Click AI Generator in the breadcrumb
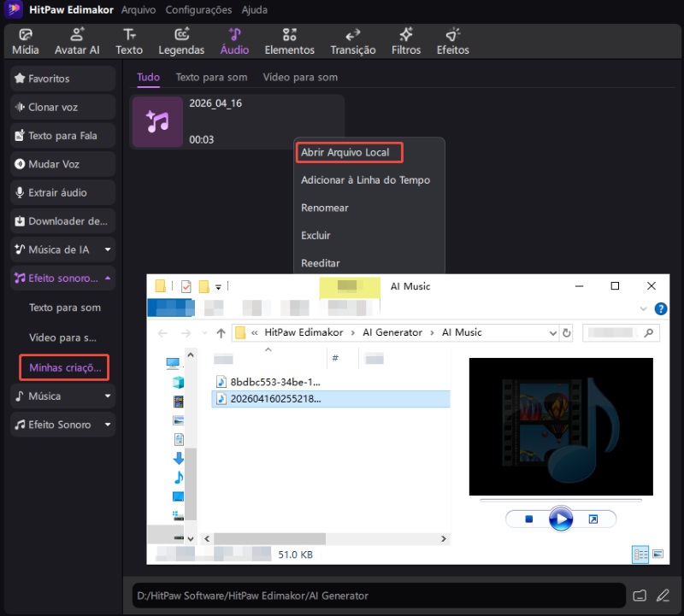This screenshot has width=684, height=616. pyautogui.click(x=392, y=332)
